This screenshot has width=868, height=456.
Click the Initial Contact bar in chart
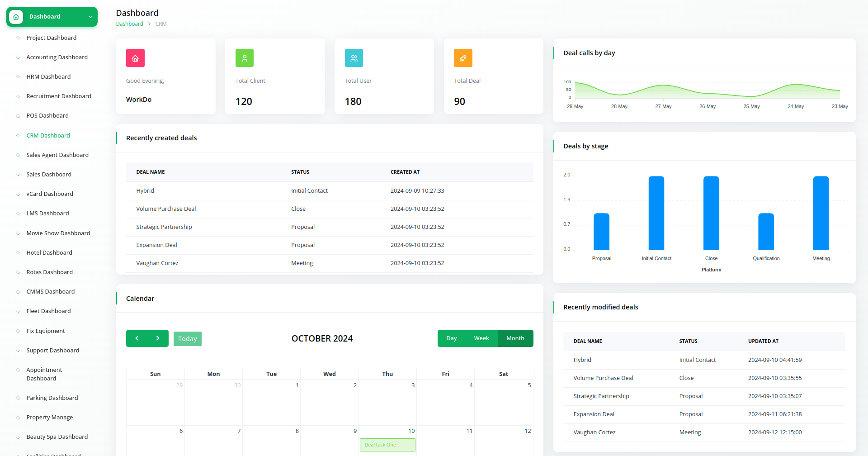coord(656,213)
